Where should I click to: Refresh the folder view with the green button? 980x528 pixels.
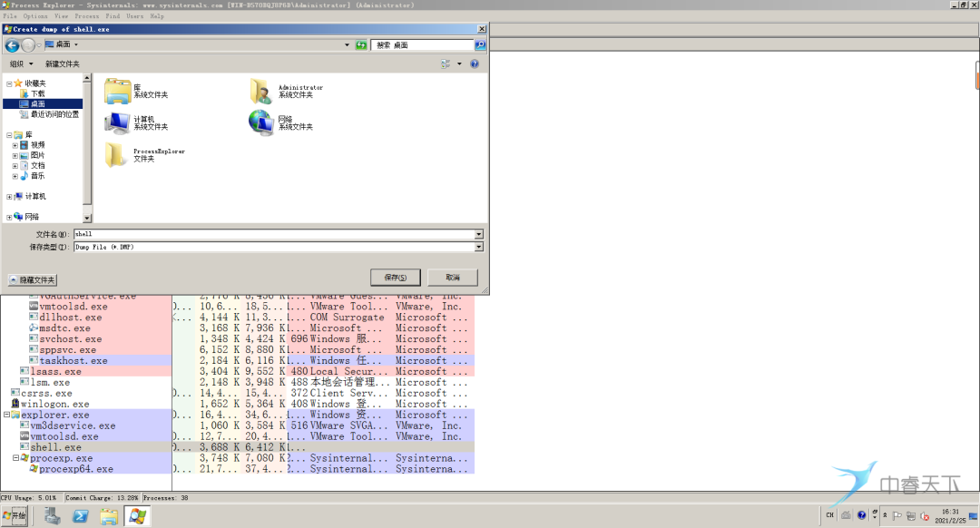(360, 45)
